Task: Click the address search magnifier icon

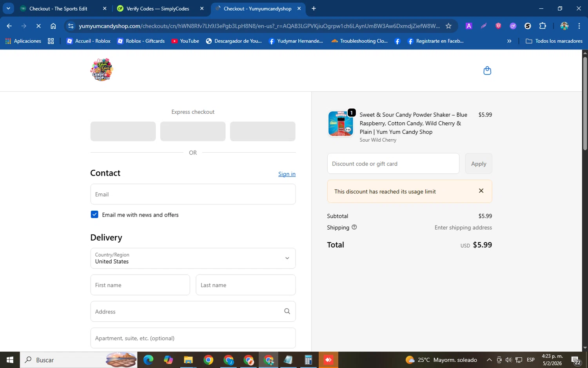Action: pyautogui.click(x=287, y=312)
